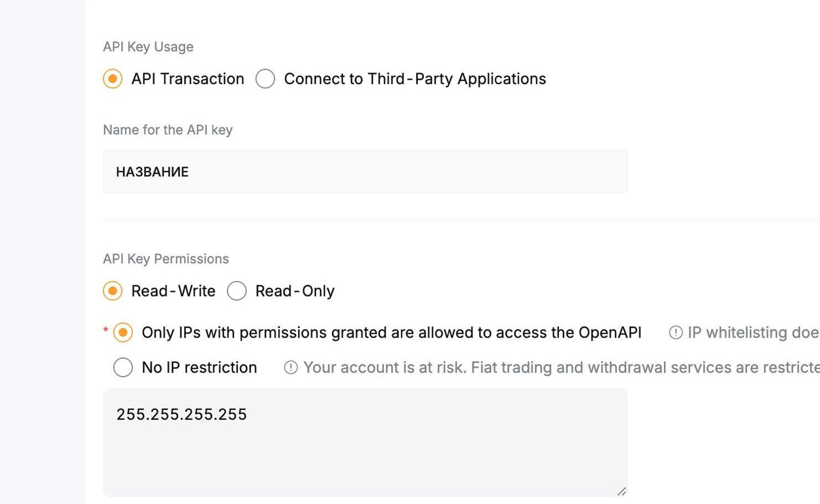Select the API Transaction radio button
Image resolution: width=820 pixels, height=504 pixels.
point(112,79)
